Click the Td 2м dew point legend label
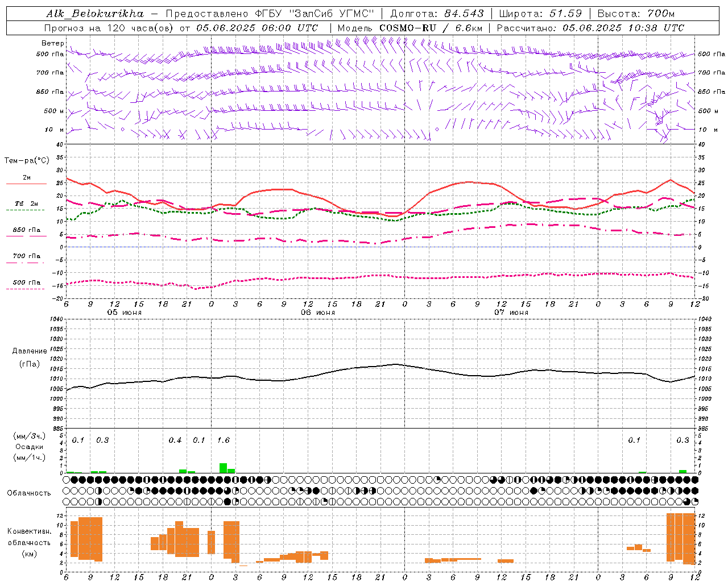The height and width of the screenshot is (582, 728). click(x=27, y=203)
